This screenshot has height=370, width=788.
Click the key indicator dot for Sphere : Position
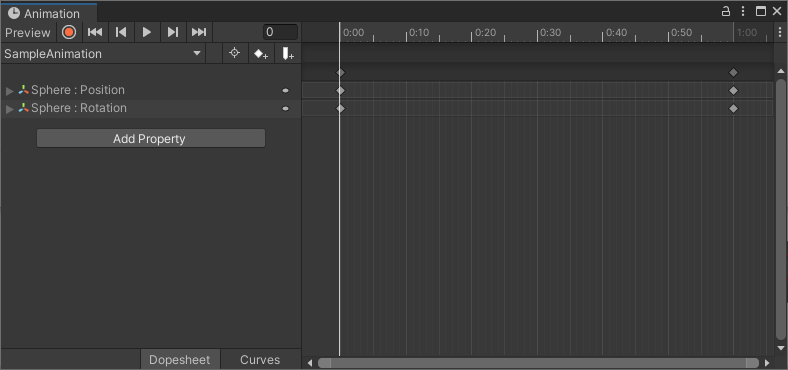(285, 90)
